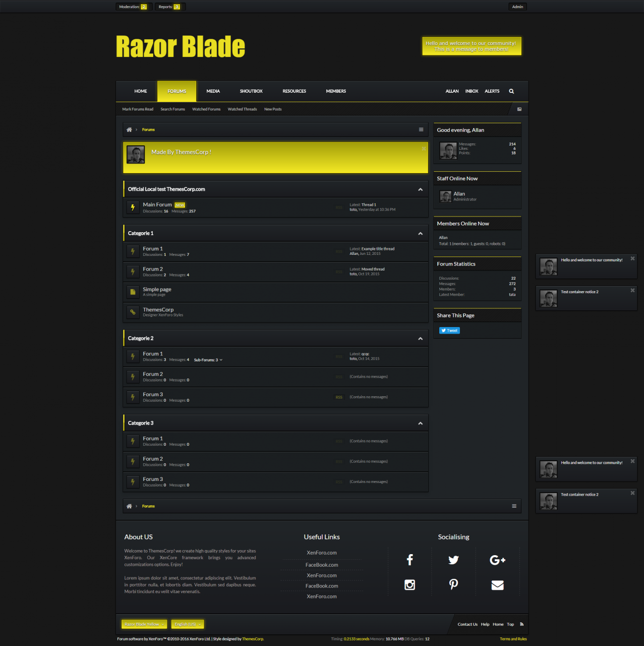Viewport: 644px width, 646px height.
Task: Click RSS icon for Categorie 2 Forum 3
Action: [x=339, y=397]
